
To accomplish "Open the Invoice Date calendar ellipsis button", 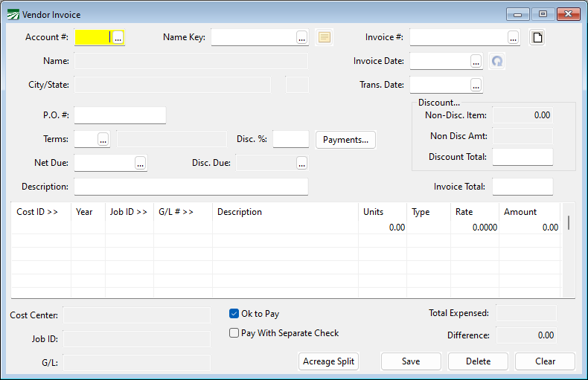I will 476,61.
